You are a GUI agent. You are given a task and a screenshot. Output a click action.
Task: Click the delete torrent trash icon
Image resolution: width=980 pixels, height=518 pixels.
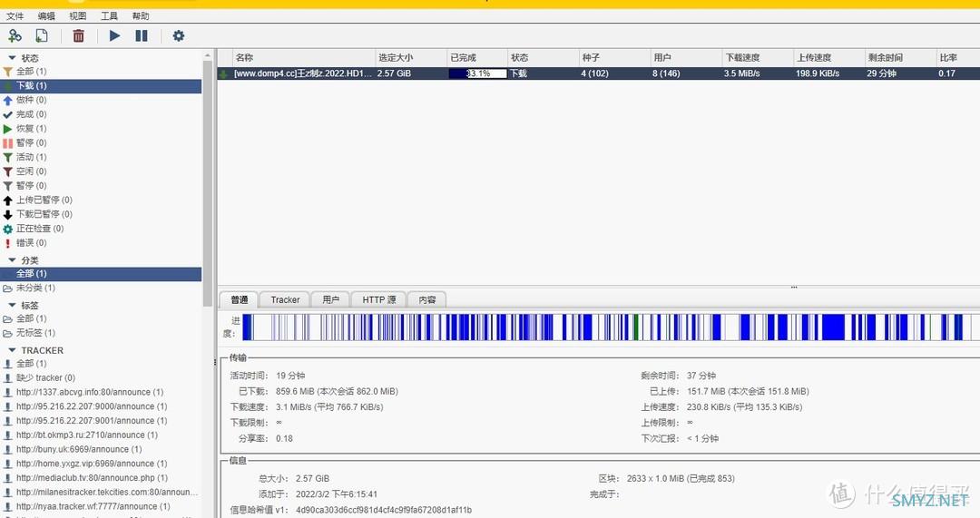tap(78, 35)
